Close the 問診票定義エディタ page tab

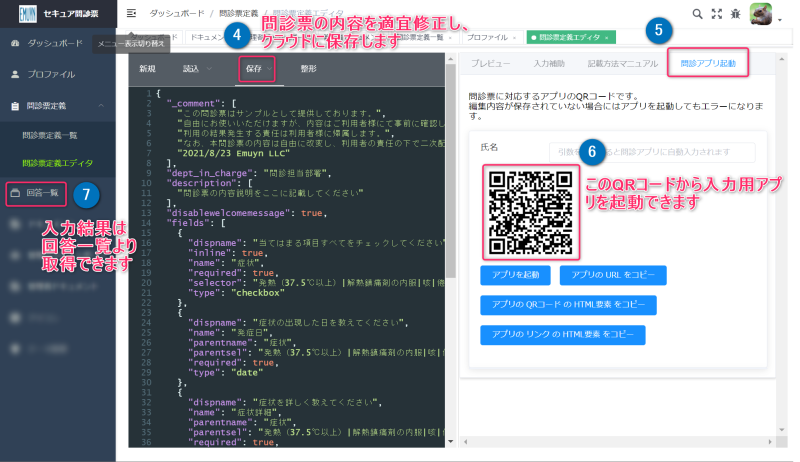click(x=607, y=38)
